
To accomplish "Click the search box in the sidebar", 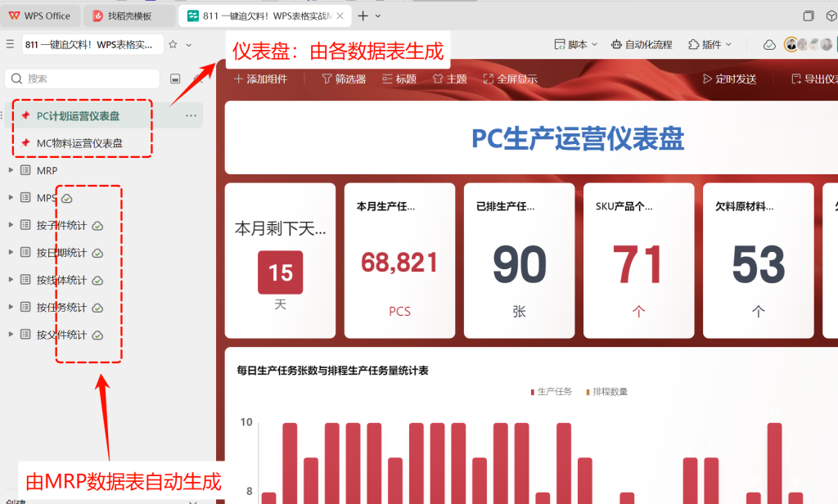I will click(x=83, y=79).
